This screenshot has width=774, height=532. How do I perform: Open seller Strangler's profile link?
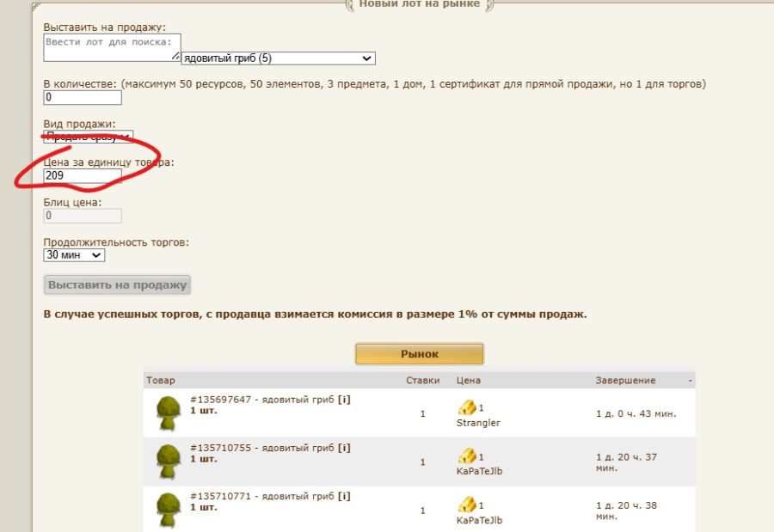point(478,423)
